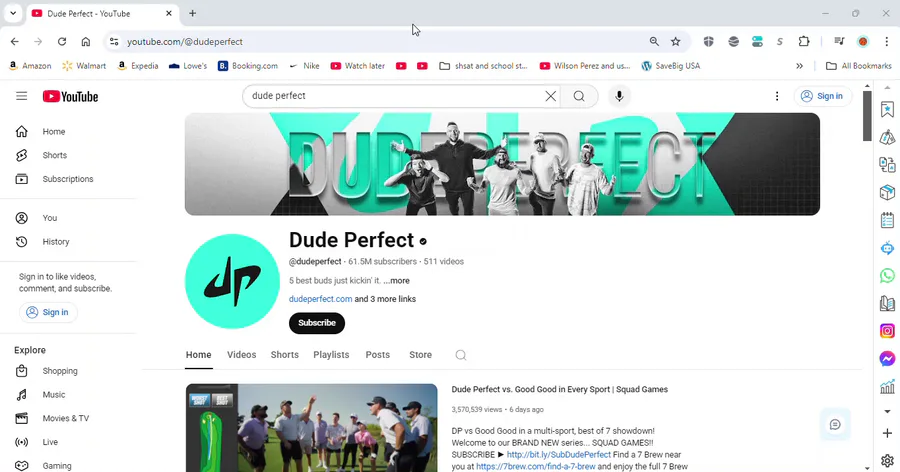Search within the Dude Perfect channel
Viewport: 900px width, 472px height.
[460, 355]
